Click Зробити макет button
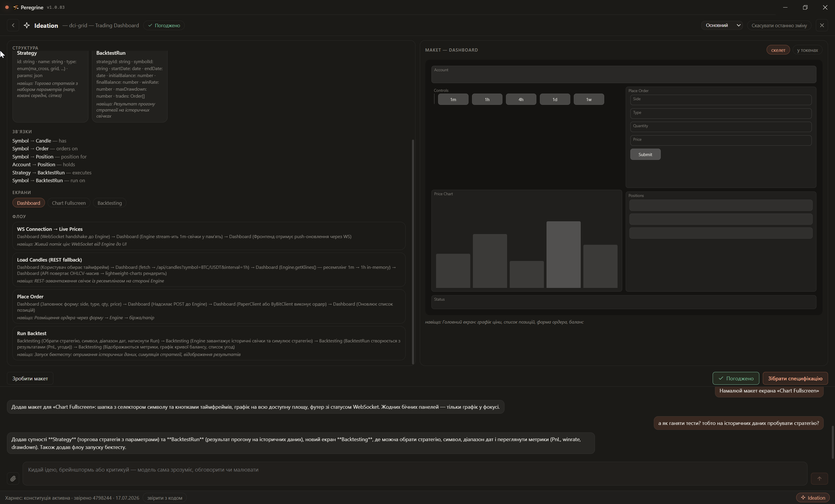Screen dimensions: 835x504 click(x=30, y=379)
